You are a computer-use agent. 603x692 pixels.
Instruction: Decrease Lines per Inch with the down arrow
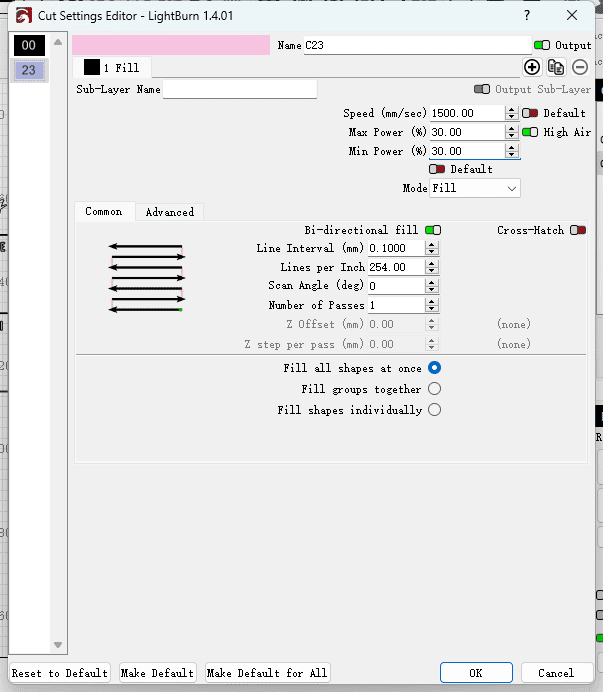point(432,271)
